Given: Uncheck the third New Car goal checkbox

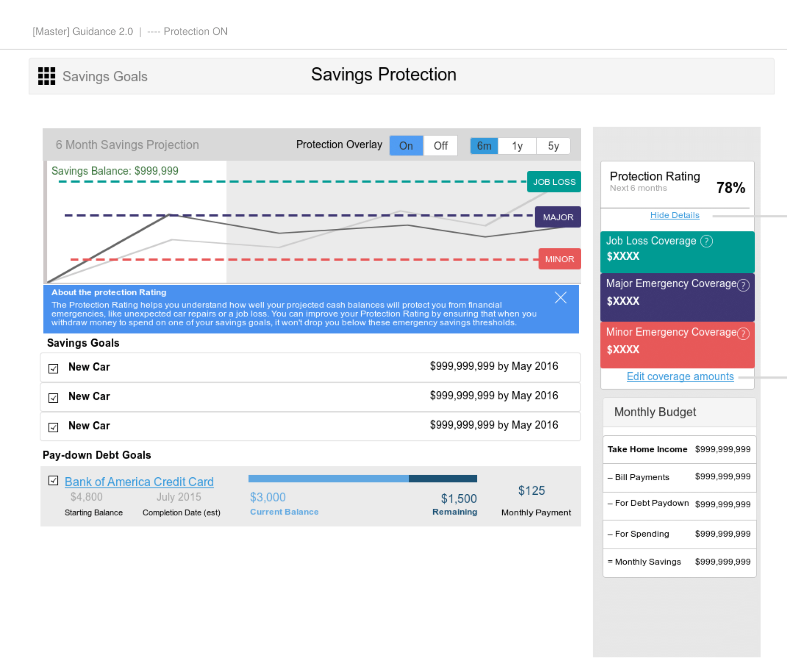Looking at the screenshot, I should tap(53, 427).
